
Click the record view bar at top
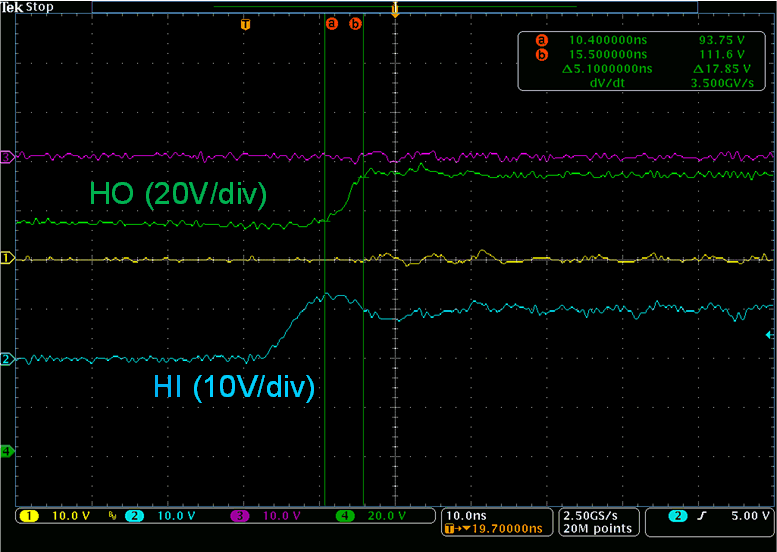(395, 7)
